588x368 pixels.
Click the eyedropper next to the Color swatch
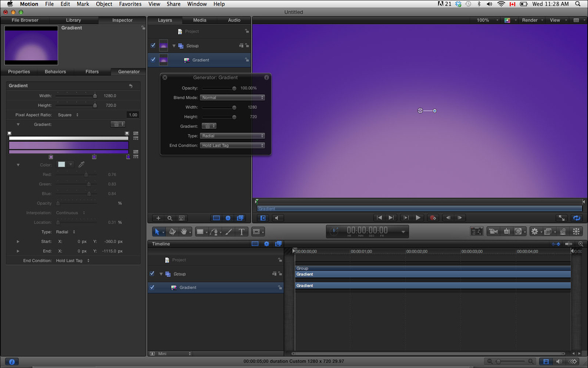click(x=81, y=165)
